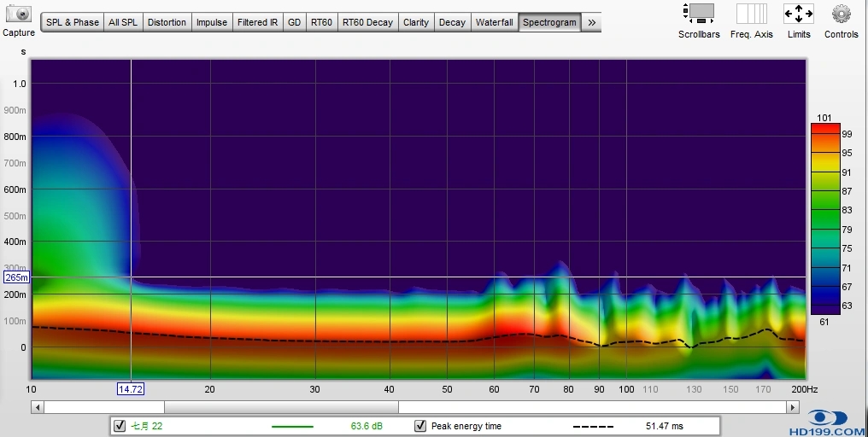This screenshot has width=868, height=437.
Task: Toggle the 七月 22 trace checkbox
Action: click(x=120, y=426)
